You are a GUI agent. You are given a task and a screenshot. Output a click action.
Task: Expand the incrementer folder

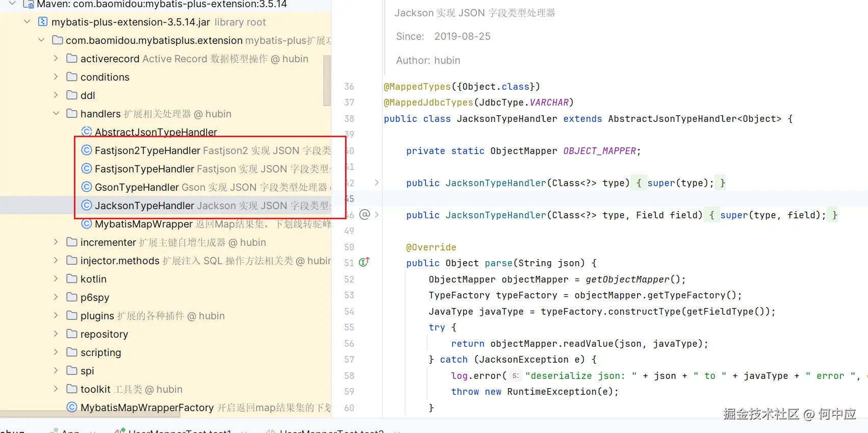pos(56,242)
